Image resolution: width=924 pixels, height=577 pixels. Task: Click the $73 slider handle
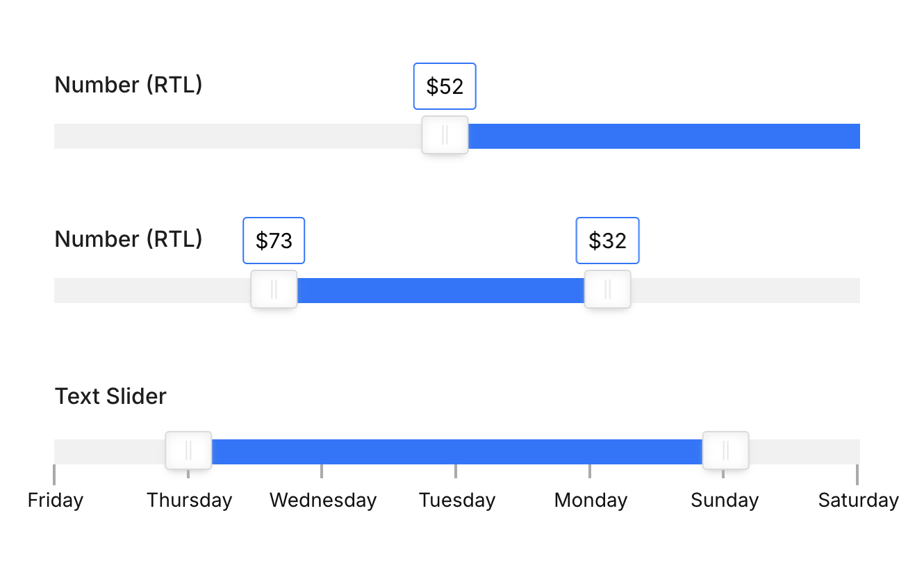274,289
